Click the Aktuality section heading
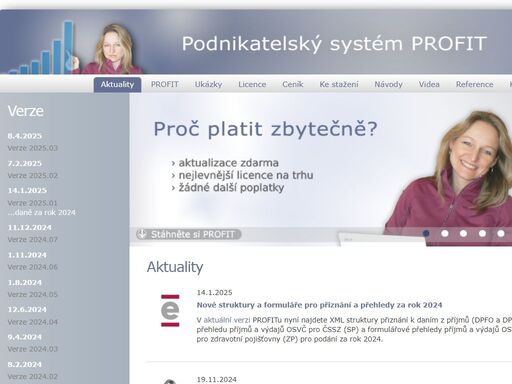The width and height of the screenshot is (512, 384). pos(175,267)
